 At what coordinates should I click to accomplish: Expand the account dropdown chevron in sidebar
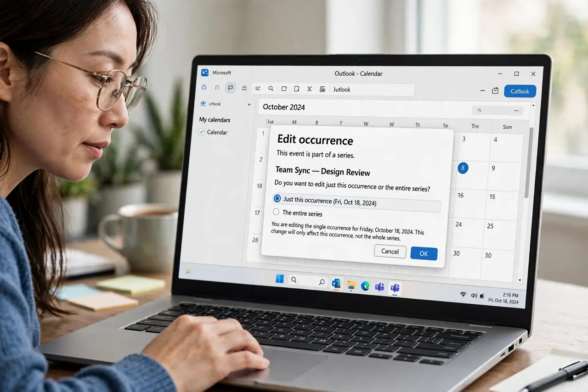249,105
